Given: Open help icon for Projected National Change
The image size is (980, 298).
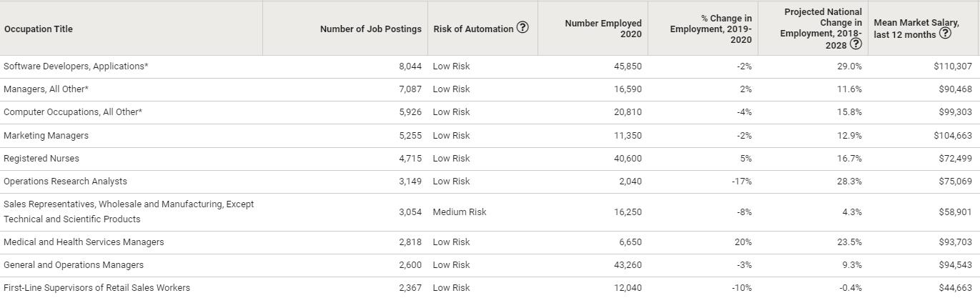Looking at the screenshot, I should (855, 44).
